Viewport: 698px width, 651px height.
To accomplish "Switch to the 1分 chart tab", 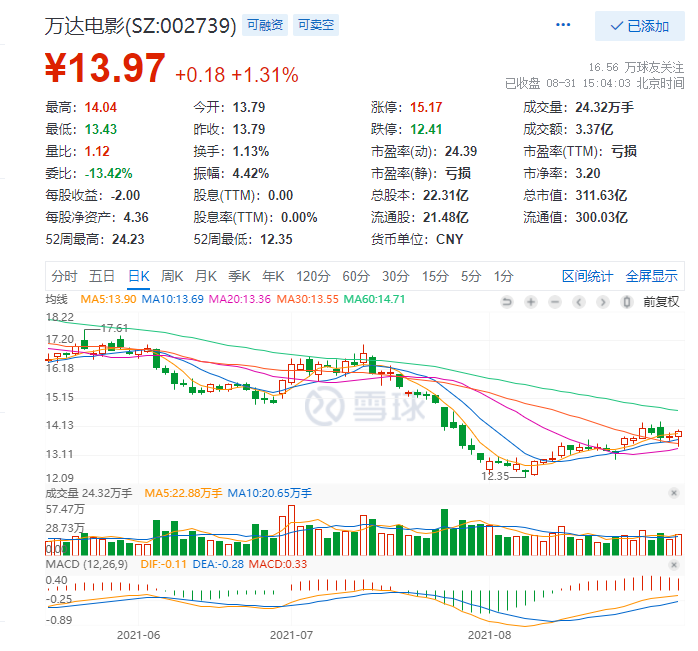I will coord(503,276).
